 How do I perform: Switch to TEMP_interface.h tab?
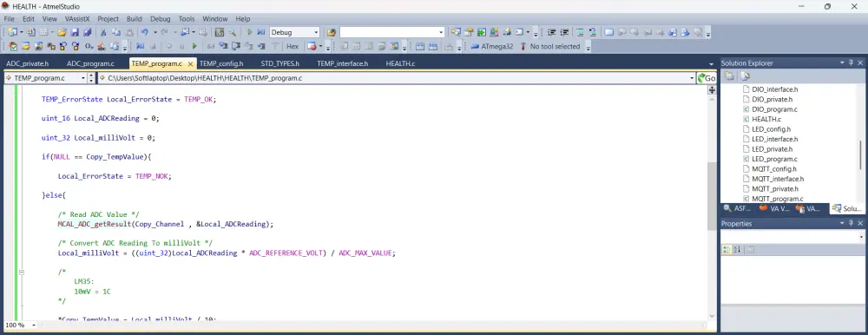[x=343, y=63]
